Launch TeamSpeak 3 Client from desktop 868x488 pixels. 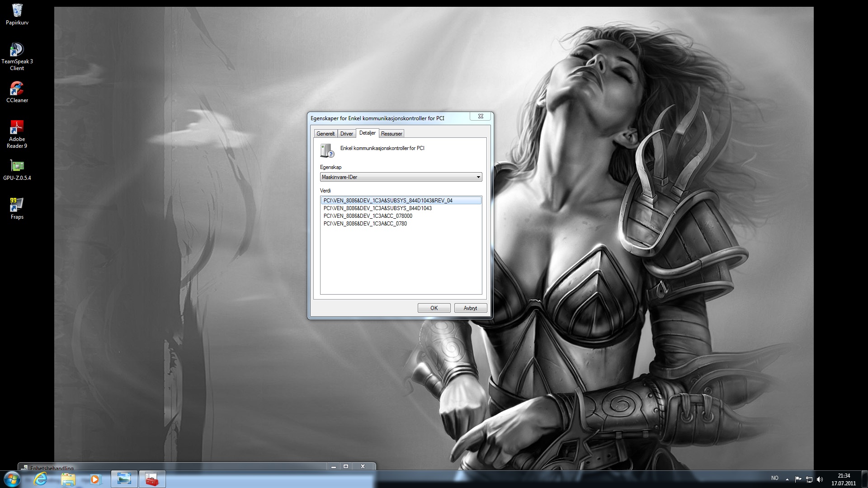coord(17,56)
